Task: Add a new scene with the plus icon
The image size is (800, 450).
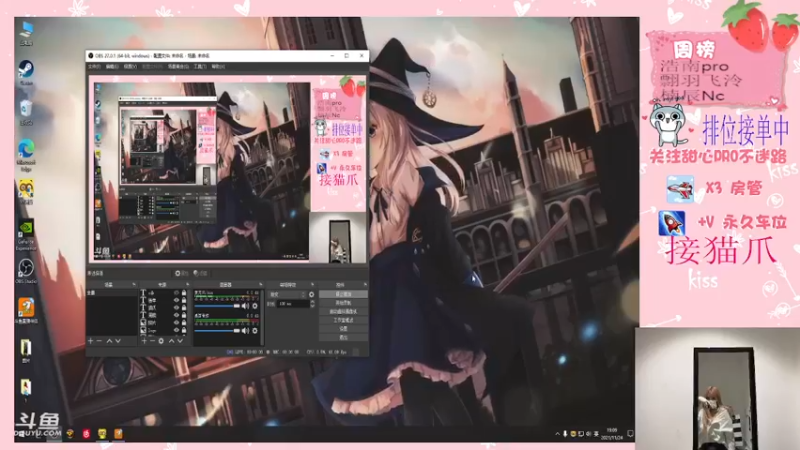Action: pyautogui.click(x=91, y=341)
